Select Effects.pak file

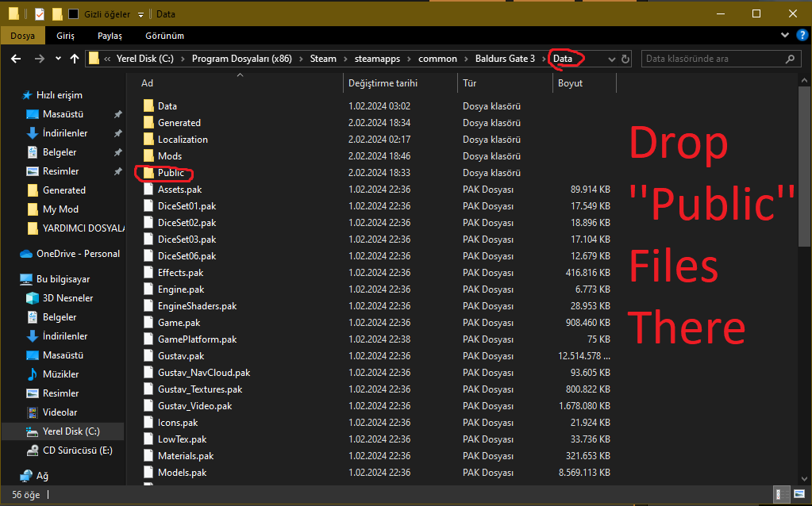[x=181, y=273]
